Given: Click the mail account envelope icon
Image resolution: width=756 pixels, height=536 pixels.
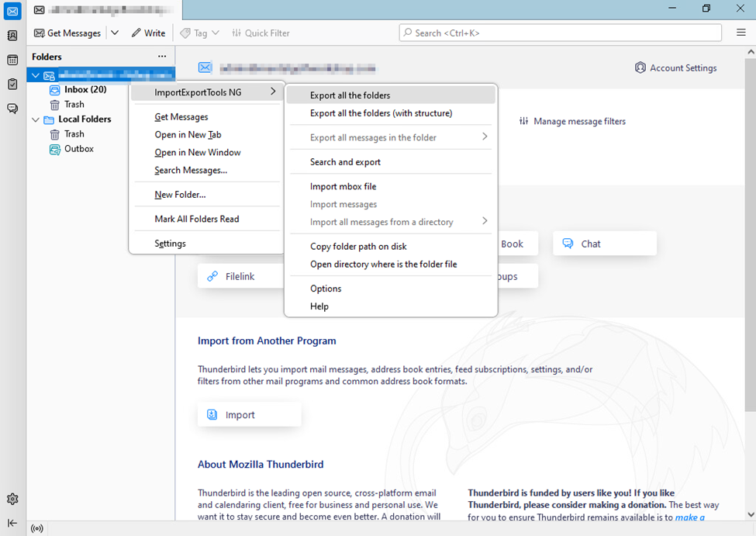Looking at the screenshot, I should (49, 76).
